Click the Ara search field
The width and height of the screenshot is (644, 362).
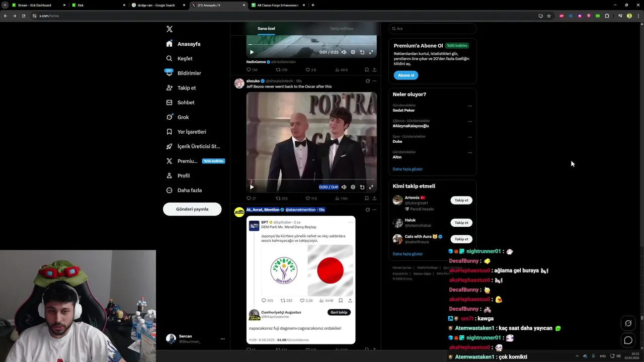[432, 29]
